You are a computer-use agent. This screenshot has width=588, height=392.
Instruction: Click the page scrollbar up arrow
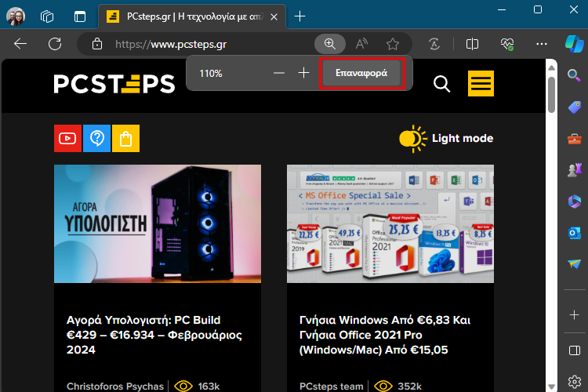coord(551,68)
